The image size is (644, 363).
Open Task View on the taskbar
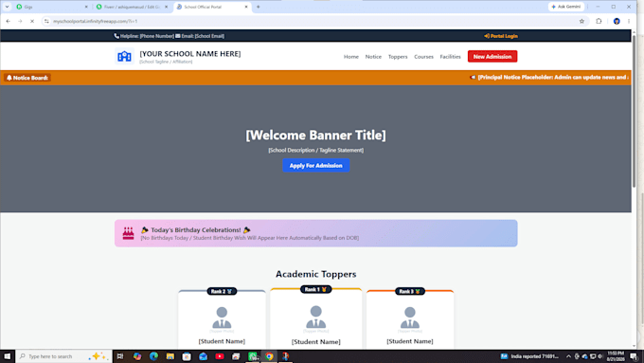[x=120, y=356]
